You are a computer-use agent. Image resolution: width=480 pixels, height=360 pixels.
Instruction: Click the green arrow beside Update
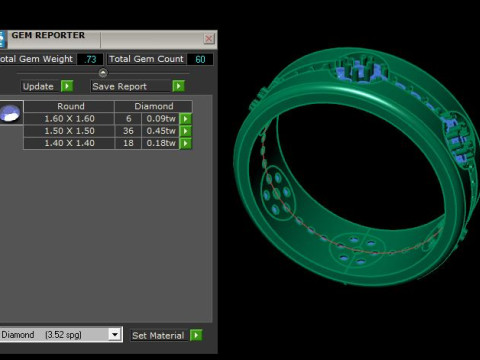pyautogui.click(x=67, y=86)
